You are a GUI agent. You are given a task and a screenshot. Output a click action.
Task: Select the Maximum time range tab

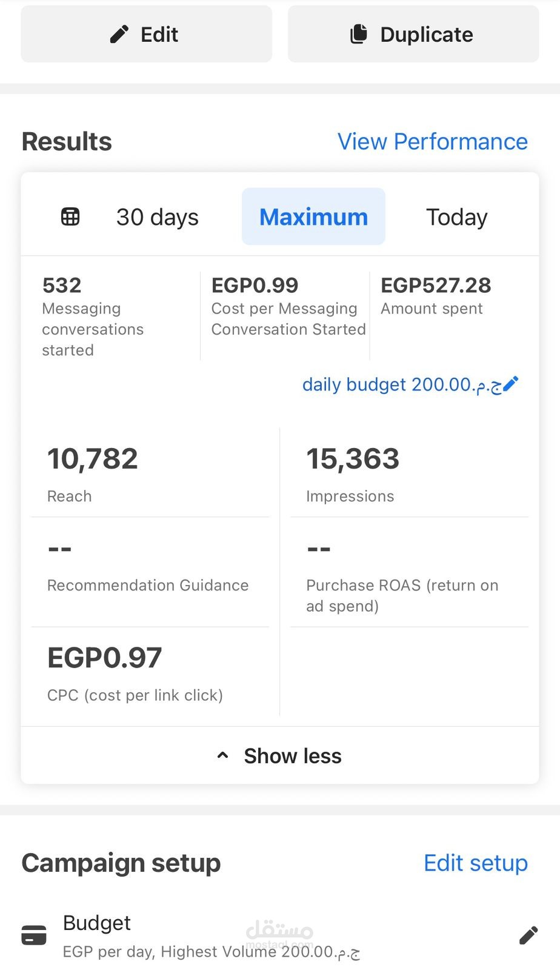(313, 217)
